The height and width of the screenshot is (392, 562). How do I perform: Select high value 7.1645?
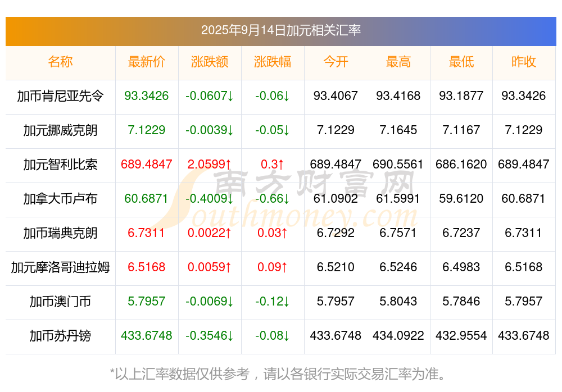point(398,130)
